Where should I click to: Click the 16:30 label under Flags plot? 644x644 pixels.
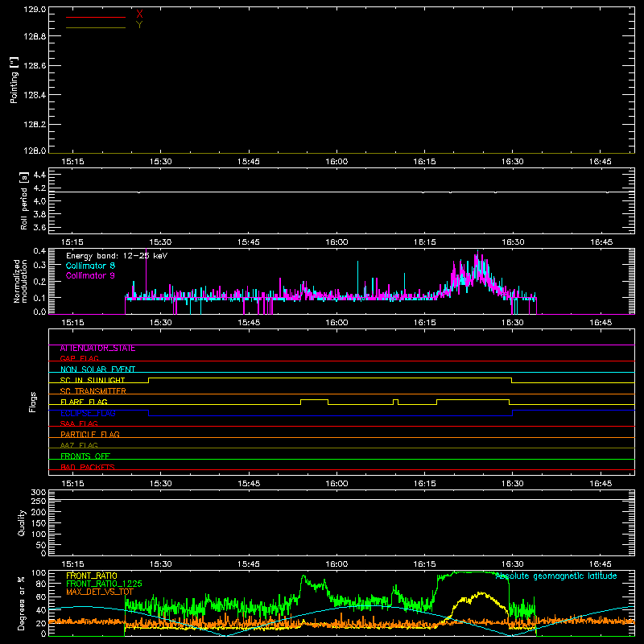click(x=513, y=484)
